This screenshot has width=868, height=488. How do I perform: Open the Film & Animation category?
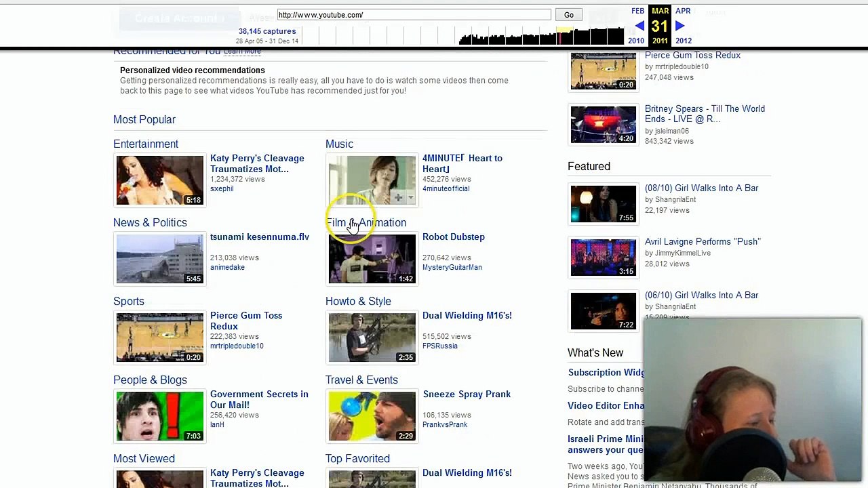click(x=366, y=222)
